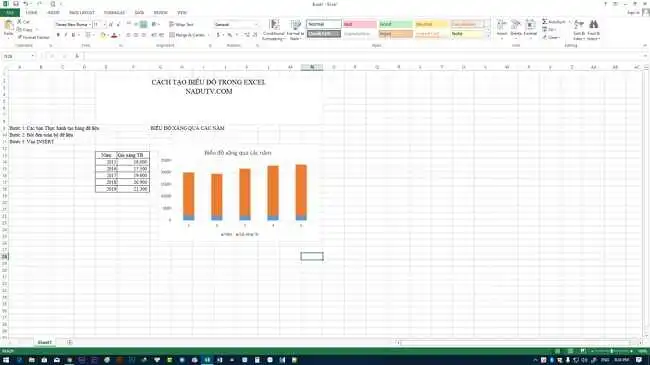Click the zoom slider in the status bar
Viewport: 650px width, 365px height.
(611, 351)
